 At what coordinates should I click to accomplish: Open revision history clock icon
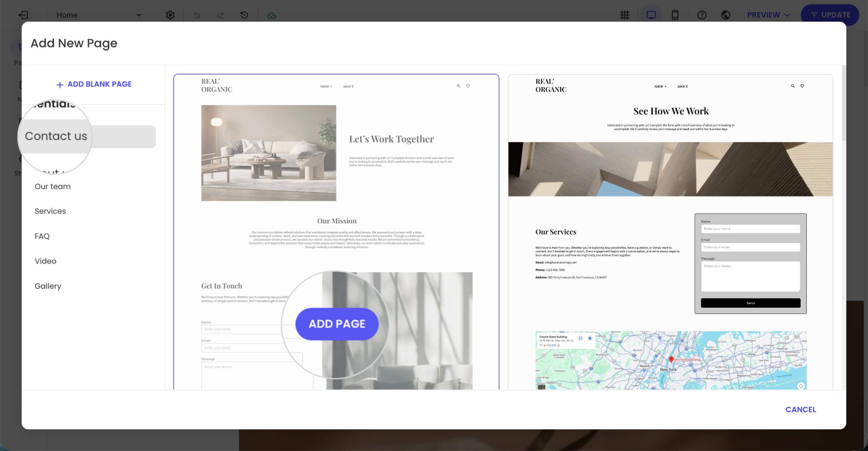coord(244,15)
